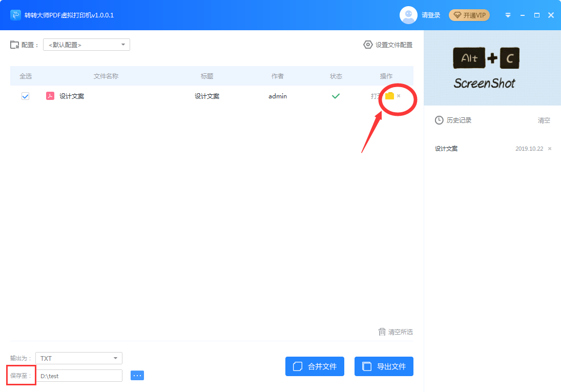Click the PDF file icon beside 设计文案
The image size is (561, 392).
(50, 95)
